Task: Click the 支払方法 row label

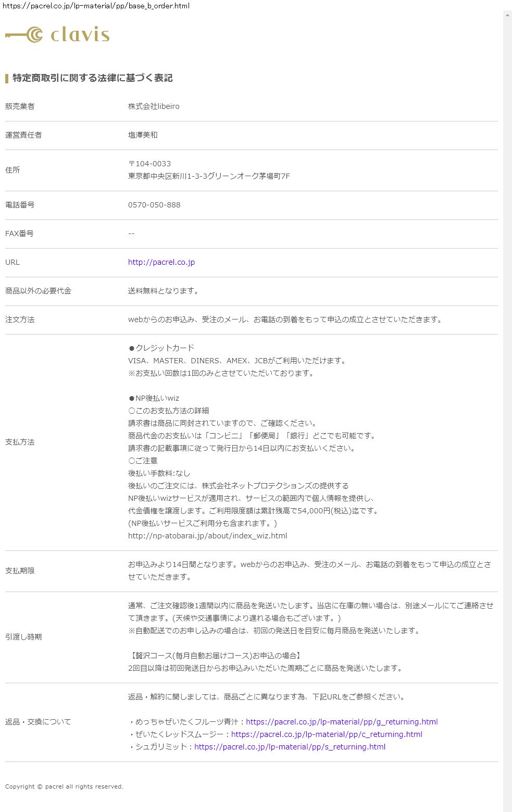Action: coord(20,442)
